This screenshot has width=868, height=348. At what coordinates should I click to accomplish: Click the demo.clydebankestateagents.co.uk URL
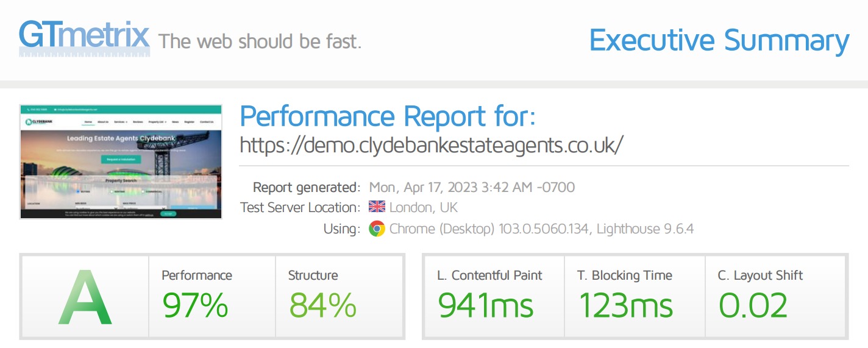(x=432, y=145)
